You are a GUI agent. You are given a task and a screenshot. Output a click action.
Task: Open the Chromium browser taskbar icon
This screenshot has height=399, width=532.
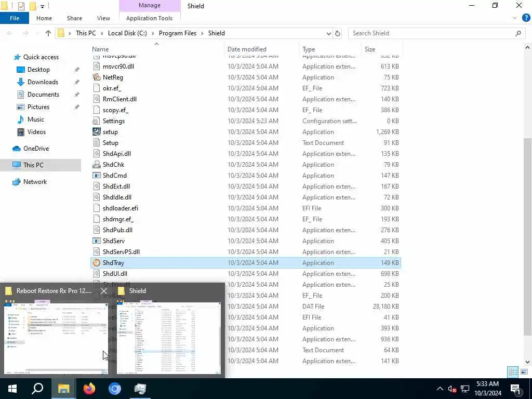[x=115, y=389]
